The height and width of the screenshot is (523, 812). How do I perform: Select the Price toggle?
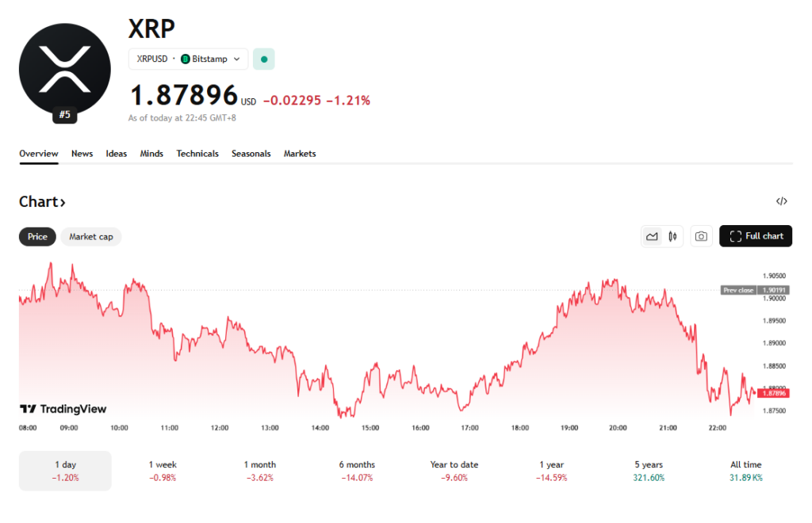pos(37,236)
